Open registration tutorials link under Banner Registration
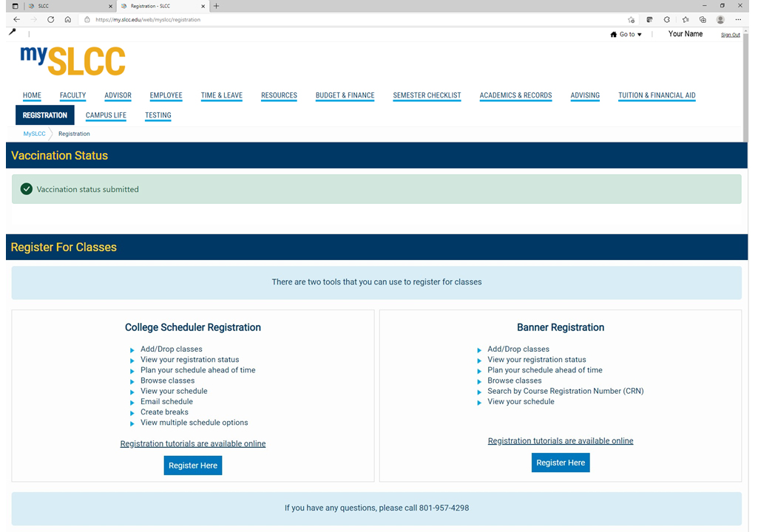This screenshot has width=758, height=532. point(561,441)
